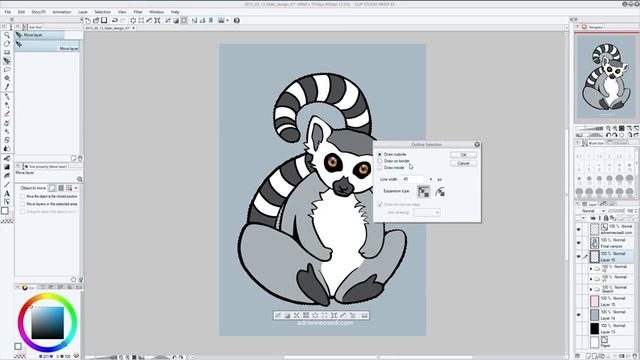Select the Rotate/Move view tool
This screenshot has height=360, width=640.
(7, 44)
